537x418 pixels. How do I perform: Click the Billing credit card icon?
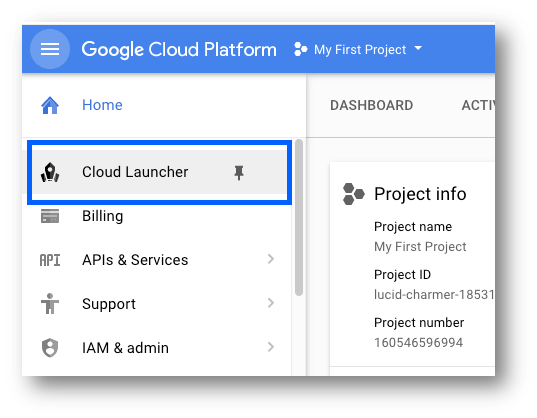click(50, 216)
